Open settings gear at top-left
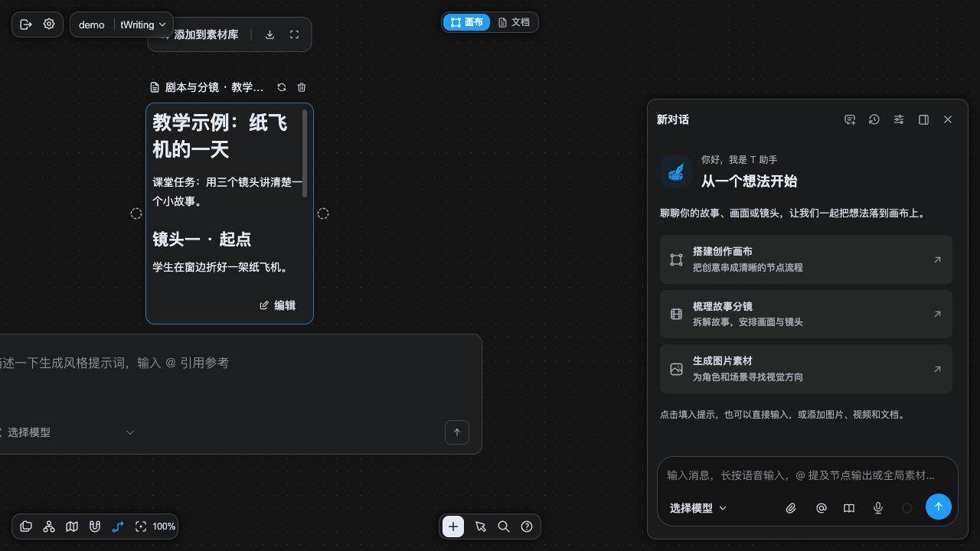The image size is (980, 551). pyautogui.click(x=49, y=24)
